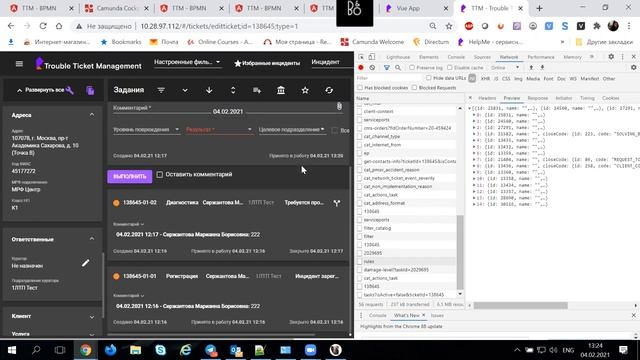Click the paperclip attachment icon in comment field
Screen dimensions: 640x360
pos(339,107)
